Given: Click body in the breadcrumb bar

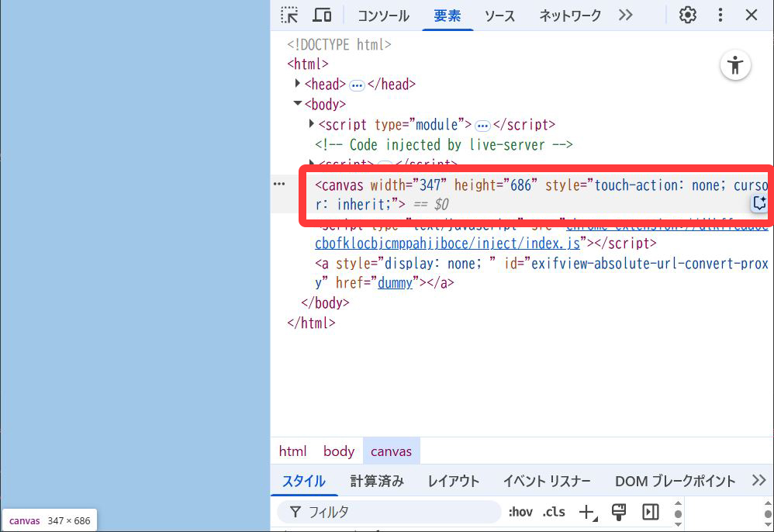Looking at the screenshot, I should (339, 451).
